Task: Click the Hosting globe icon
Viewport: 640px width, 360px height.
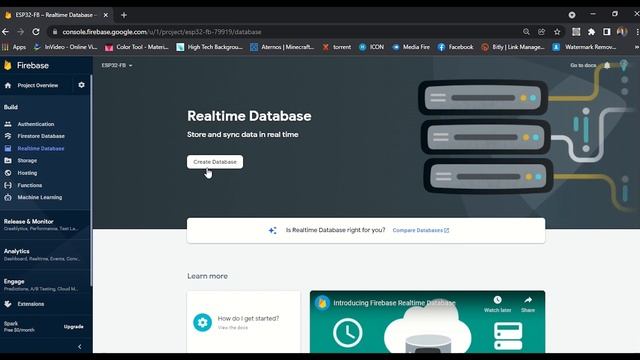Action: tap(8, 173)
